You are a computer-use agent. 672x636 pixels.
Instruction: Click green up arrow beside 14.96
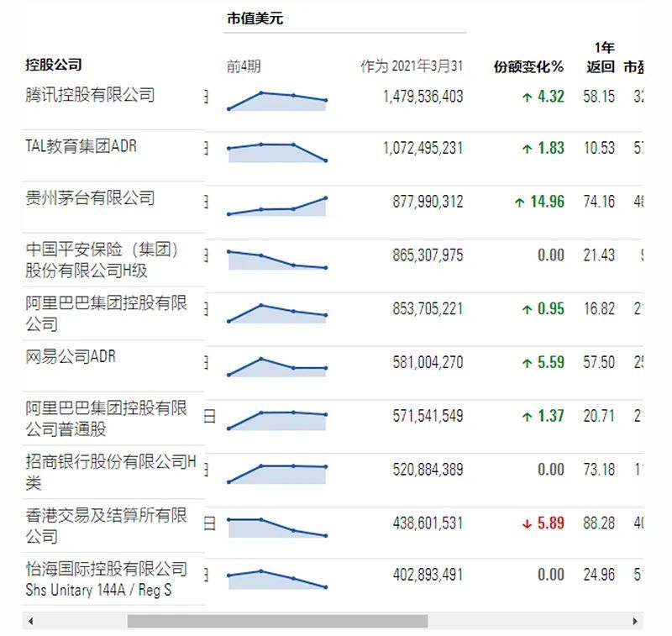519,202
